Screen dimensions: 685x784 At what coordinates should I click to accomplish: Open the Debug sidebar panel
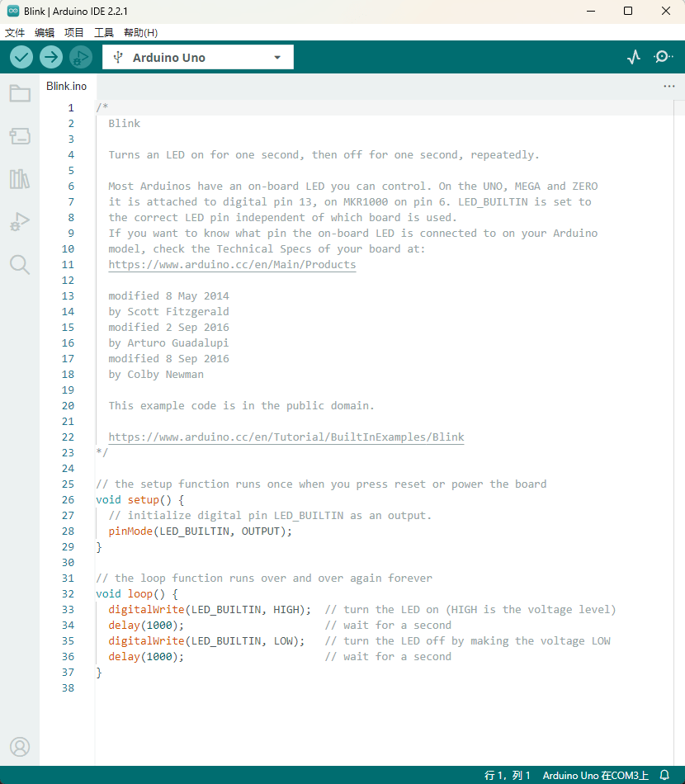coord(20,221)
